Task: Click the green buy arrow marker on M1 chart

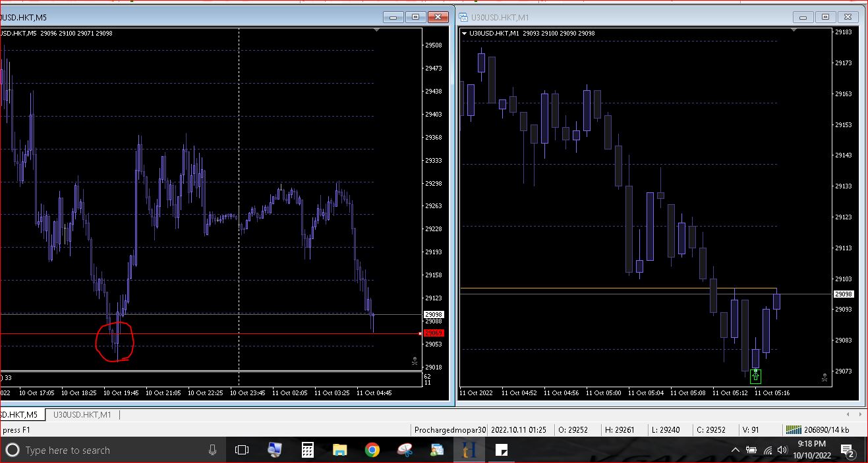Action: [x=755, y=377]
